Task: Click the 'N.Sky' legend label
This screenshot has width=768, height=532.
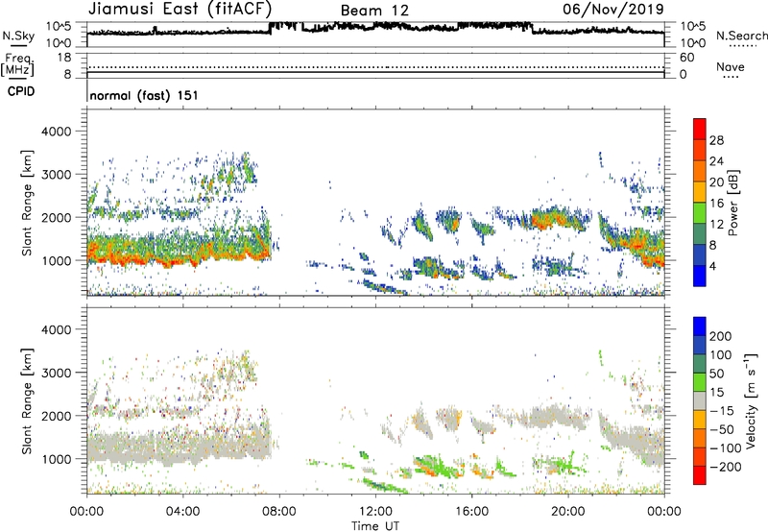Action: tap(18, 36)
